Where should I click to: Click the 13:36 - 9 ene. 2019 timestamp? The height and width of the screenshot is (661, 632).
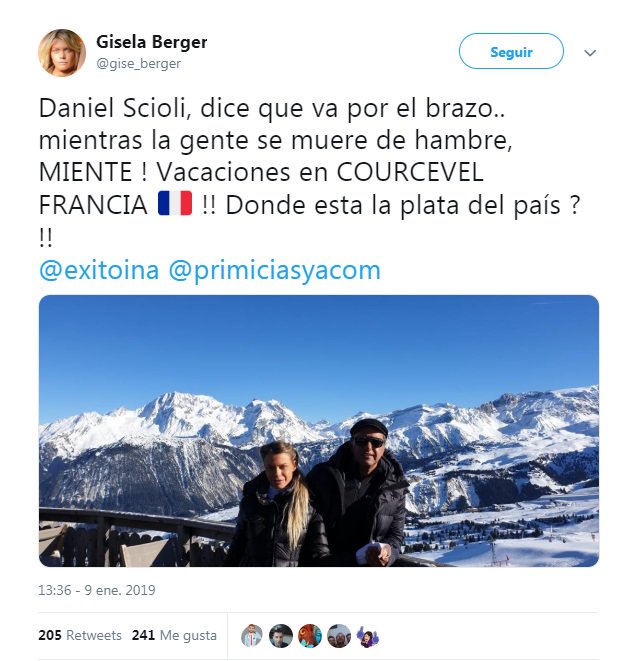pyautogui.click(x=97, y=590)
